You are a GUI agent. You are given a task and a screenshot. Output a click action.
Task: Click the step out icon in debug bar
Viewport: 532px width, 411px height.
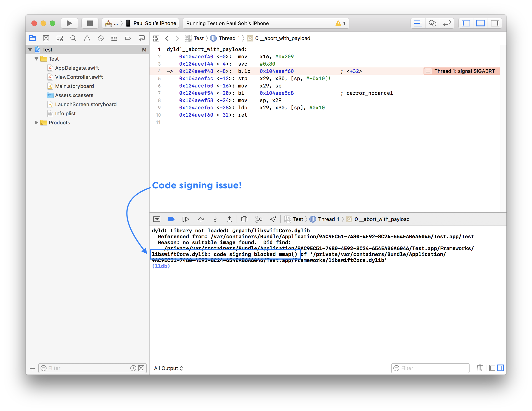(x=229, y=219)
